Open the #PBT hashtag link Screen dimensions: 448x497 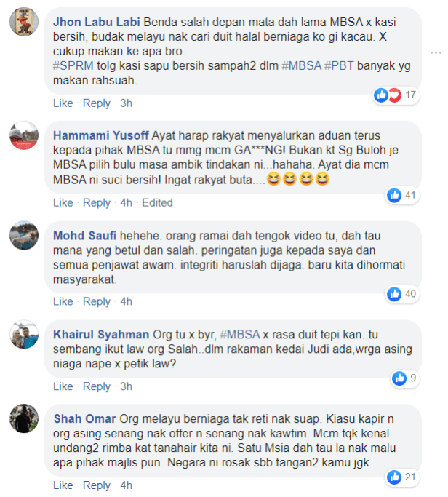pyautogui.click(x=339, y=66)
